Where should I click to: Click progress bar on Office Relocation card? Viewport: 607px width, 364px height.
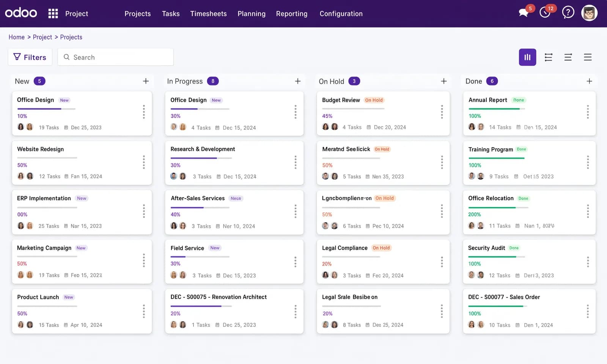[498, 207]
